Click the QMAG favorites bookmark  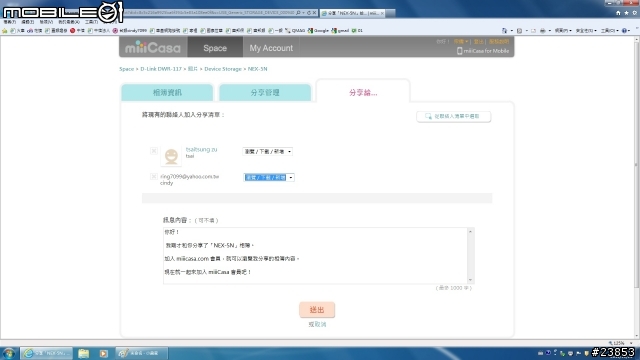click(295, 31)
